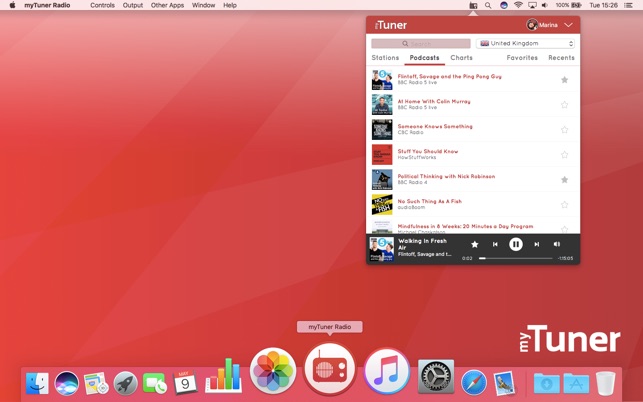Open myTuner Radio in the Dock
The height and width of the screenshot is (402, 643).
329,371
